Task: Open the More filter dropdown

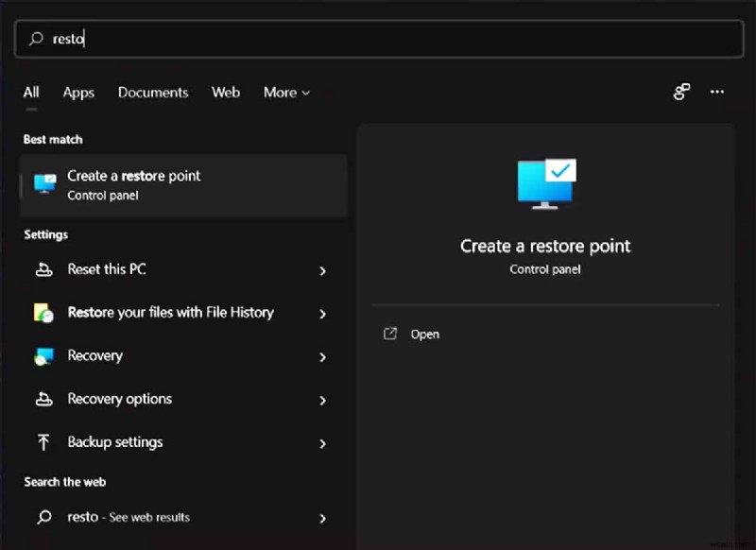Action: [x=286, y=92]
